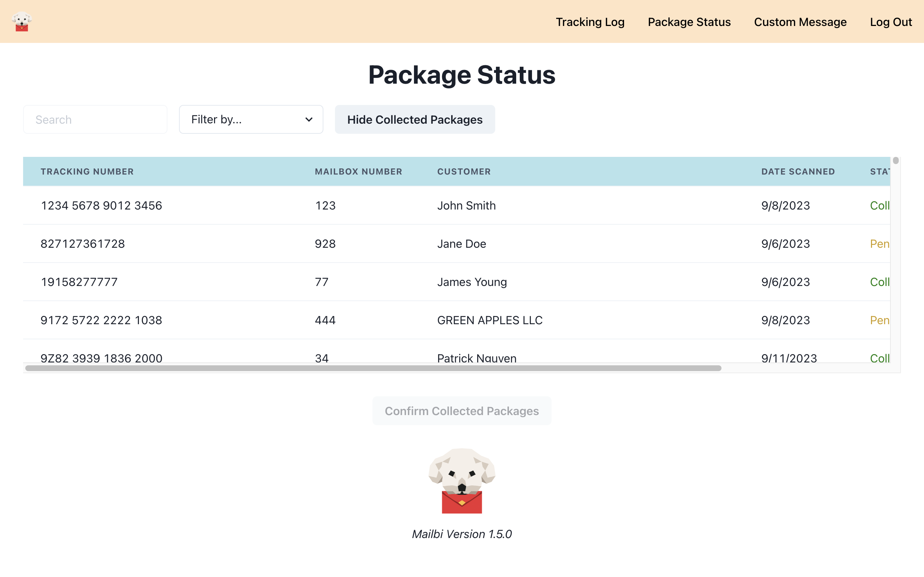Click the horizontal table scrollbar

coord(373,368)
